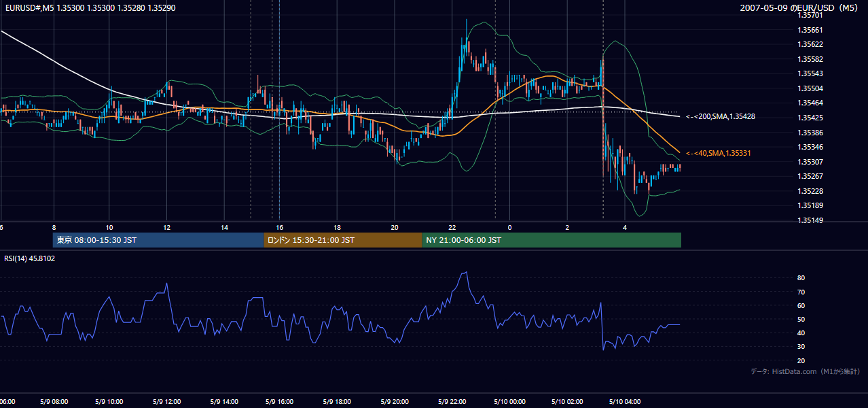Click price axis value 1.35504
This screenshot has width=868, height=408.
tap(811, 88)
